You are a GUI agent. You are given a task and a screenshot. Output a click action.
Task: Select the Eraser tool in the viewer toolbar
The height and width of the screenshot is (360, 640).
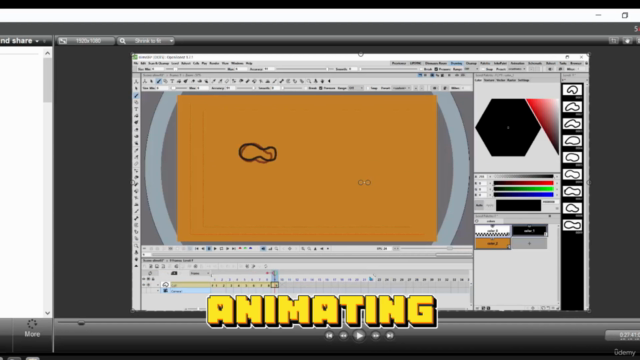pos(193,81)
